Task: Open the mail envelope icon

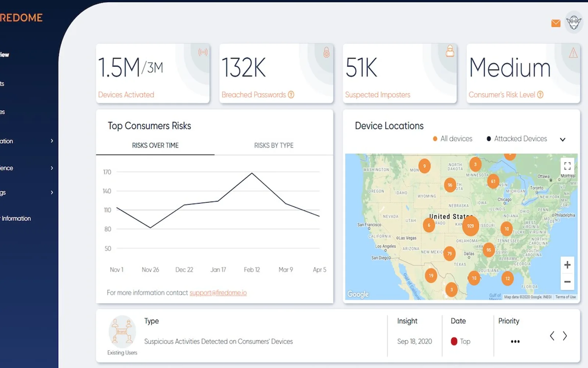Action: (x=556, y=23)
